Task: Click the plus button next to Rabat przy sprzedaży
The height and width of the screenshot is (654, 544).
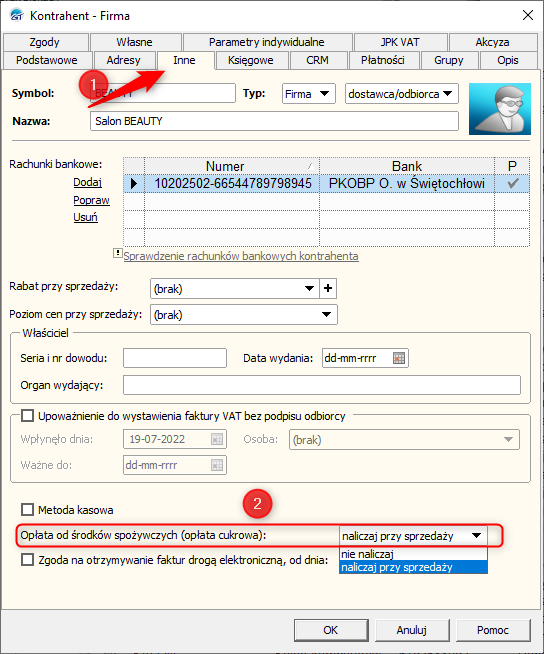Action: pos(328,288)
